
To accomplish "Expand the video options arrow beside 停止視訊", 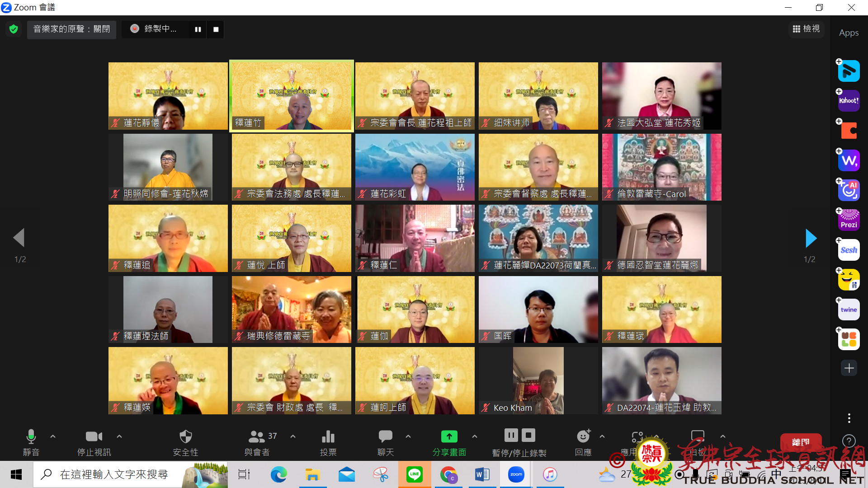I will click(119, 436).
